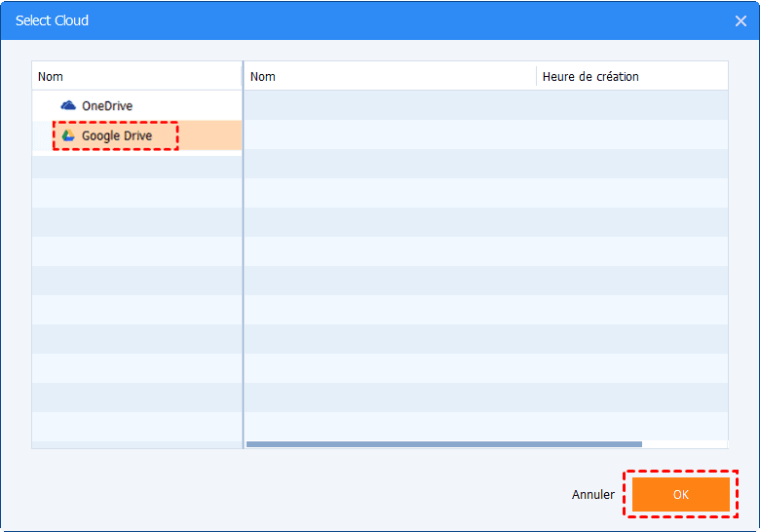The height and width of the screenshot is (532, 760).
Task: Cancel the dialog with Annuler
Action: tap(592, 494)
